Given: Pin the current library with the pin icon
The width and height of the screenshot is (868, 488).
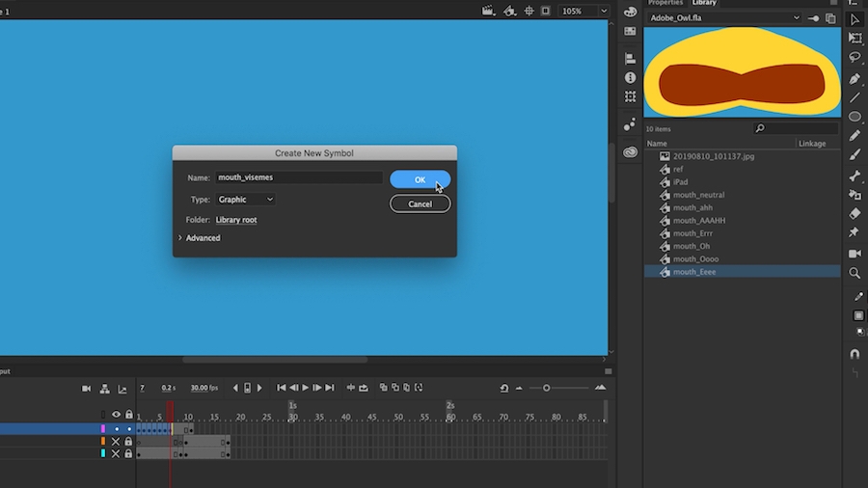Looking at the screenshot, I should tap(813, 18).
